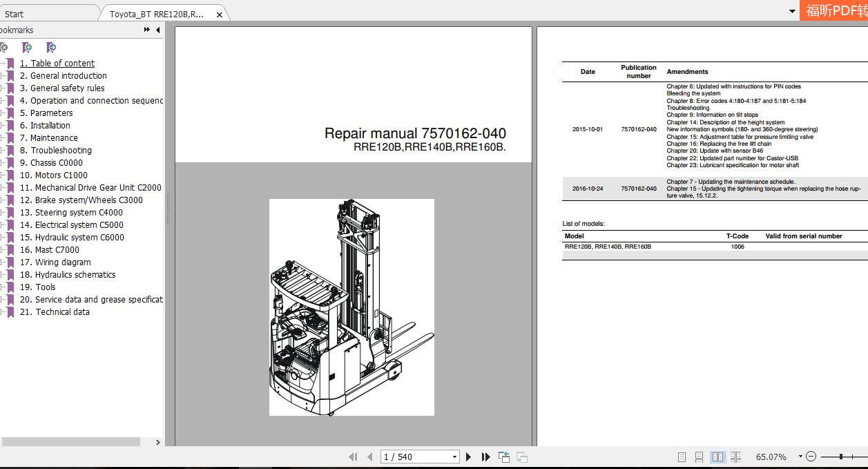868x469 pixels.
Task: Enable single page view mode
Action: pyautogui.click(x=682, y=456)
